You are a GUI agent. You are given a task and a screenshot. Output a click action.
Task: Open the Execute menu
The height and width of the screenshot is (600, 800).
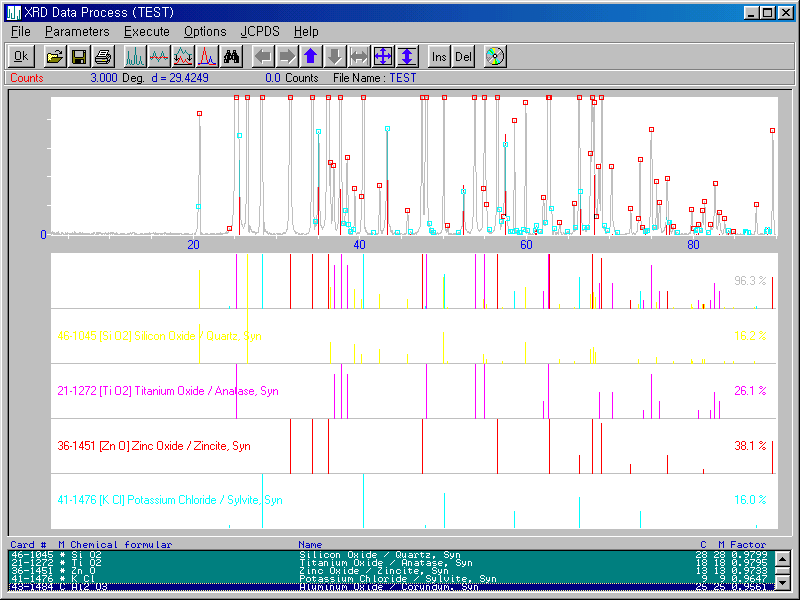click(x=147, y=31)
